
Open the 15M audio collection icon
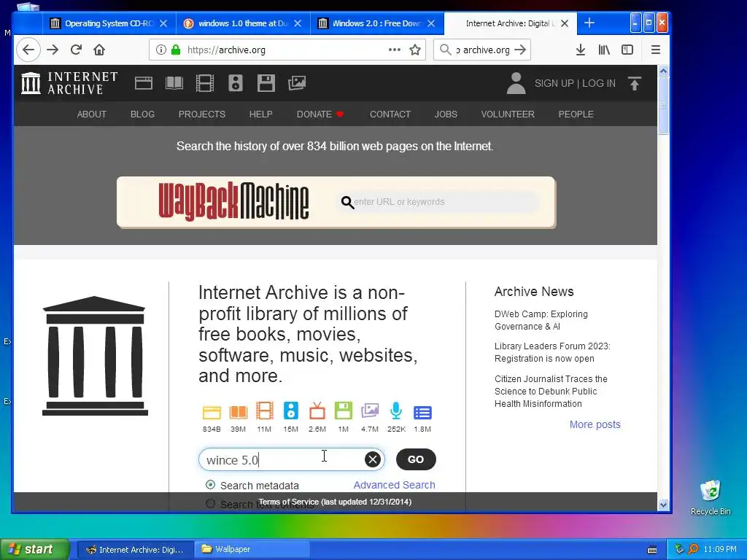(x=290, y=411)
